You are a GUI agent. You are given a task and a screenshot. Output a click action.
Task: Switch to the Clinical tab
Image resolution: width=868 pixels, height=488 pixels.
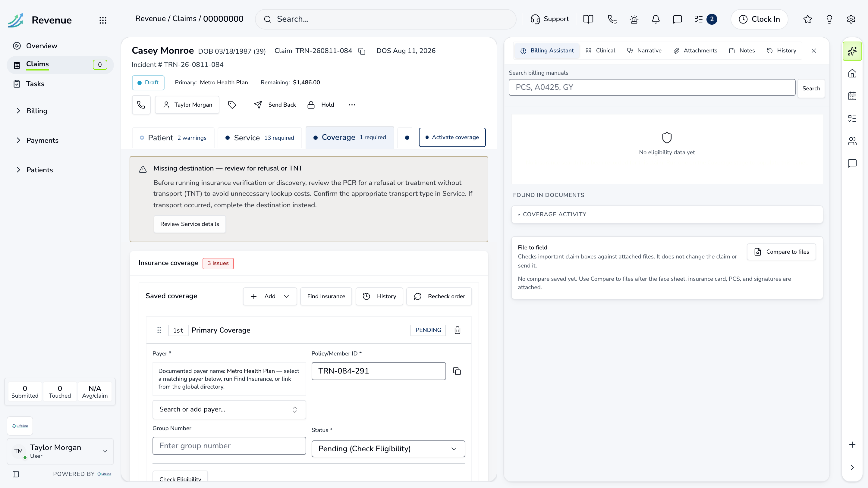point(600,51)
